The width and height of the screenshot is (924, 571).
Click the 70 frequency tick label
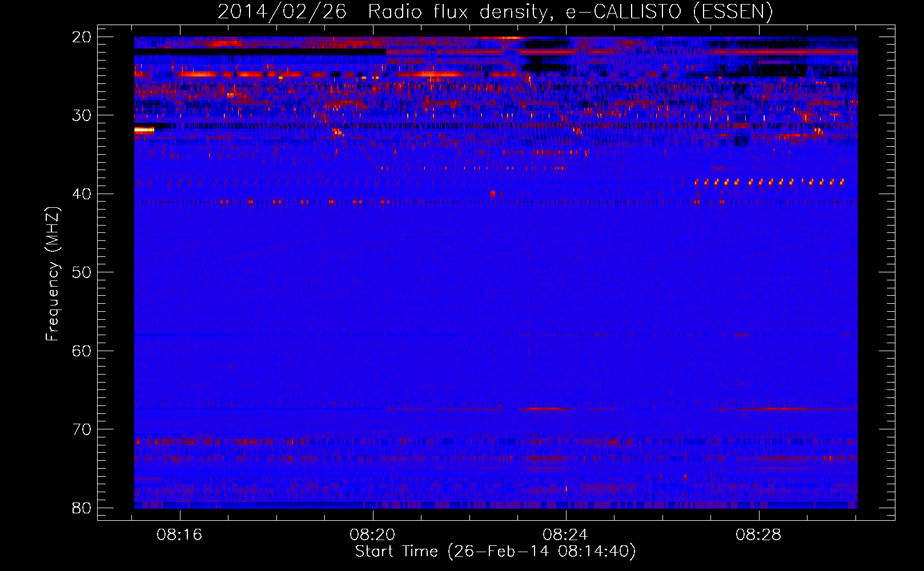pos(82,429)
